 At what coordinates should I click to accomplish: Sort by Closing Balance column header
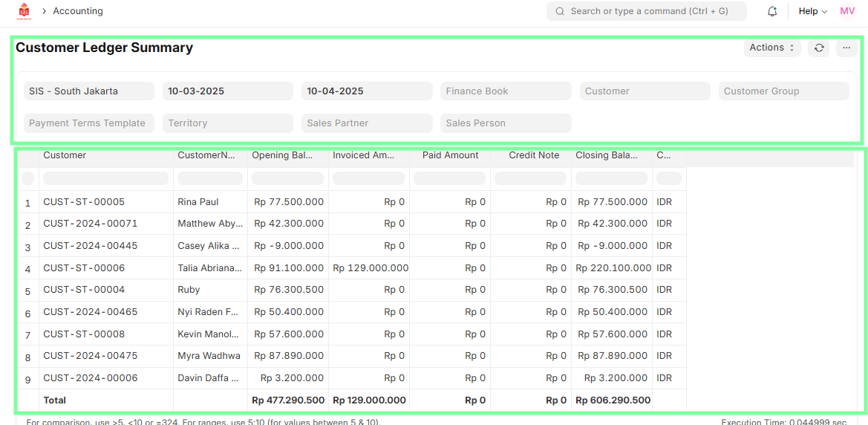[606, 155]
